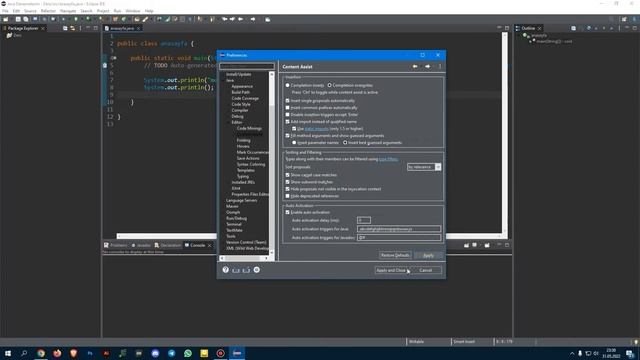Click the Cancel button
Viewport: 640px width, 360px height.
point(425,270)
